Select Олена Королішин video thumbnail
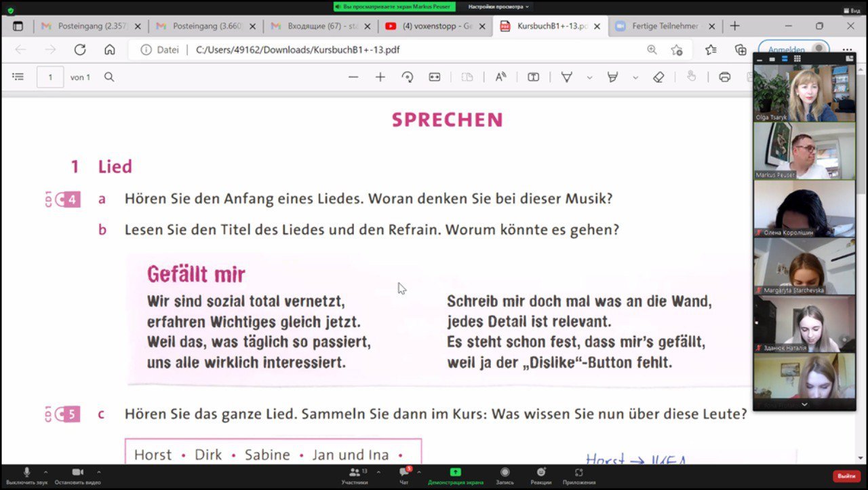Viewport: 868px width, 490px height. (804, 208)
